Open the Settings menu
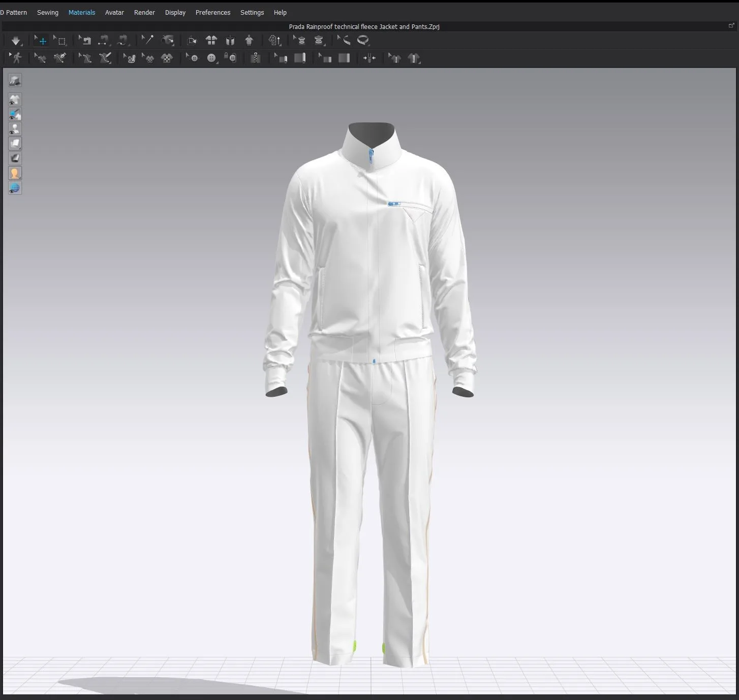Image resolution: width=739 pixels, height=700 pixels. coord(252,12)
